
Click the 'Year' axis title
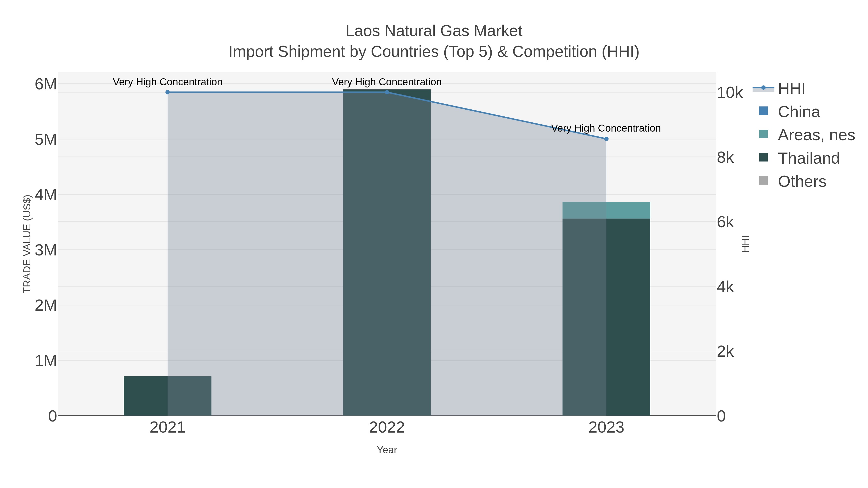tap(387, 450)
